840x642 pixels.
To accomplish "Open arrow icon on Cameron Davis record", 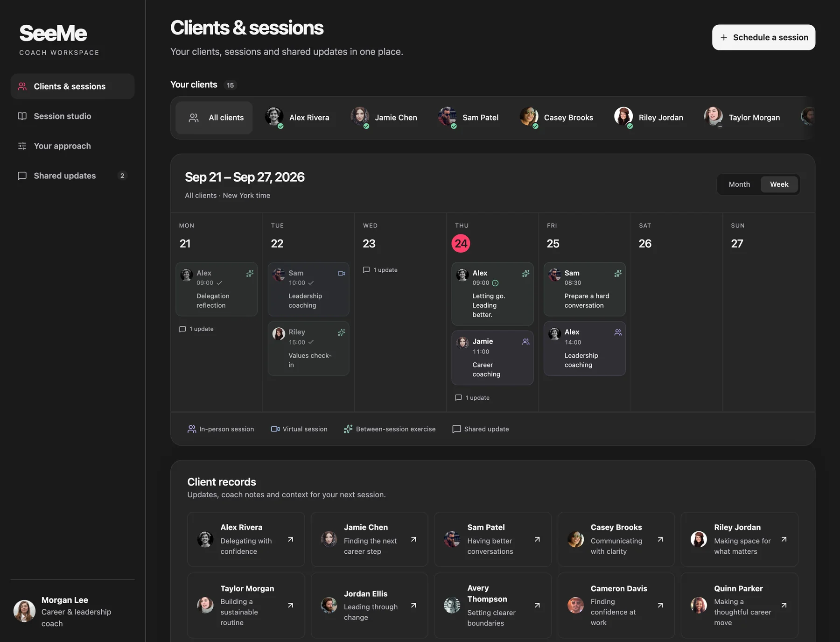I will point(660,605).
